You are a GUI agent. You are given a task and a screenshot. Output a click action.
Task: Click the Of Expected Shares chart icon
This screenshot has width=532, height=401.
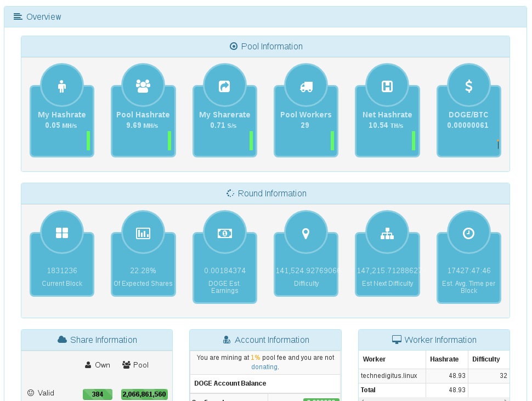143,233
